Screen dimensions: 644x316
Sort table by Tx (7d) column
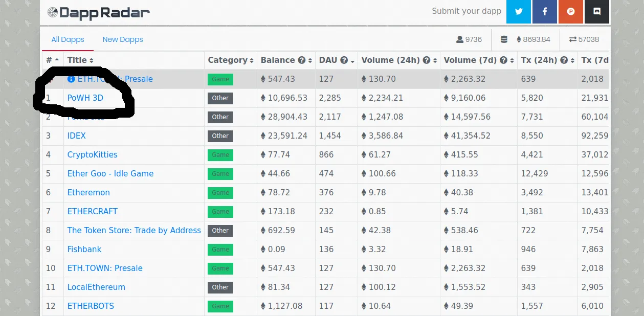(x=594, y=60)
